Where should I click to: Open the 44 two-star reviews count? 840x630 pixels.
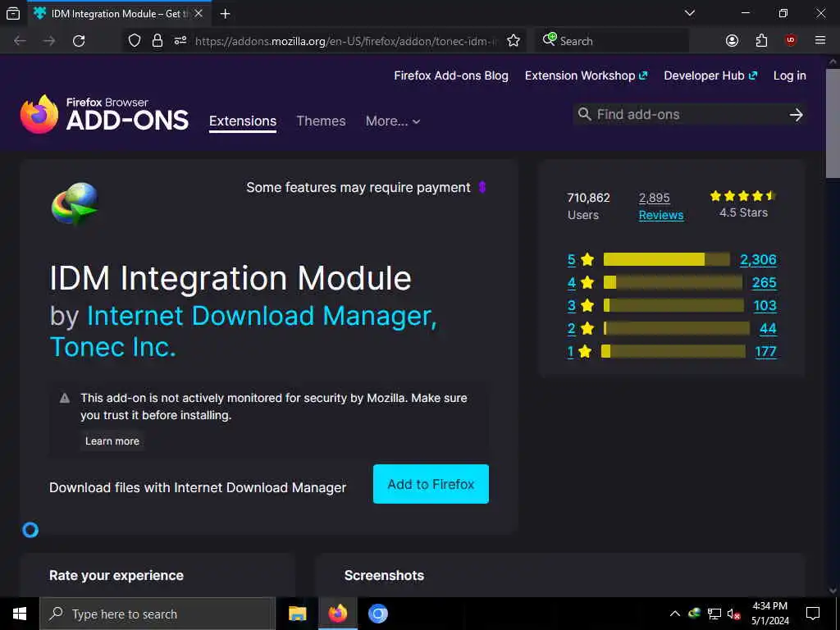[768, 328]
